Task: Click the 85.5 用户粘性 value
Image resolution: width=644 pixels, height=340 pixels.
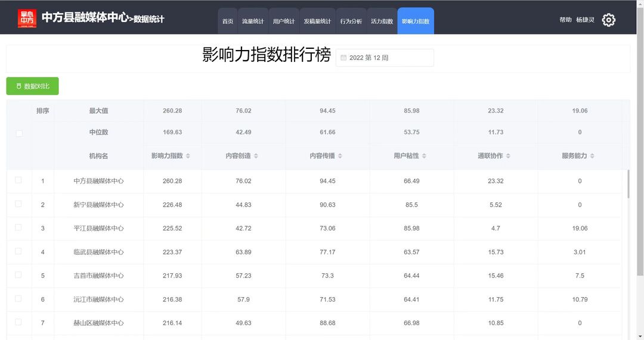Action: click(411, 205)
